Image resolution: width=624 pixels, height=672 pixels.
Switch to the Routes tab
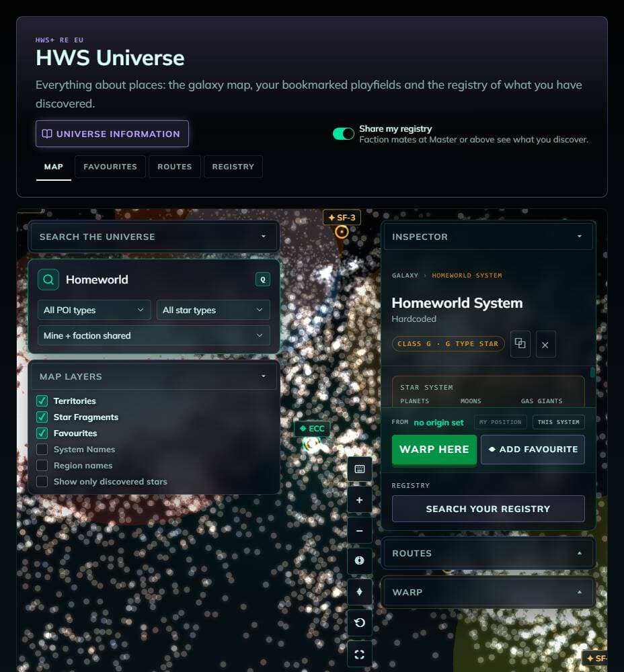pos(175,167)
